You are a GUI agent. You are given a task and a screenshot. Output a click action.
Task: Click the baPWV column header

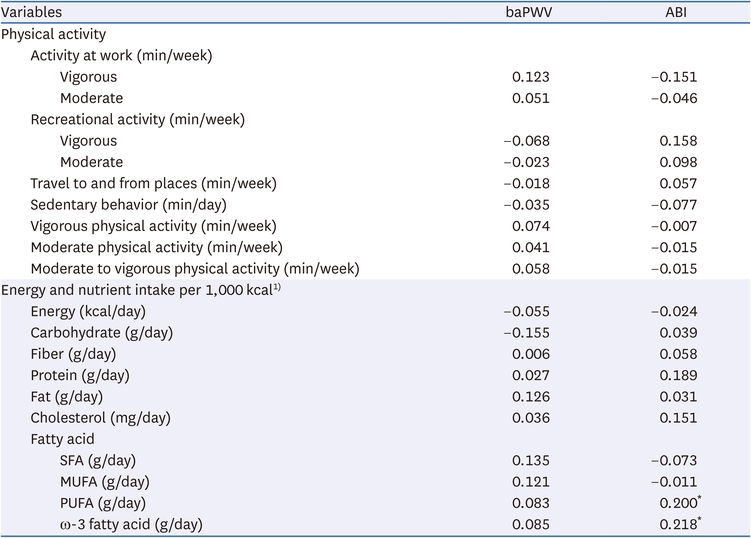click(x=529, y=12)
